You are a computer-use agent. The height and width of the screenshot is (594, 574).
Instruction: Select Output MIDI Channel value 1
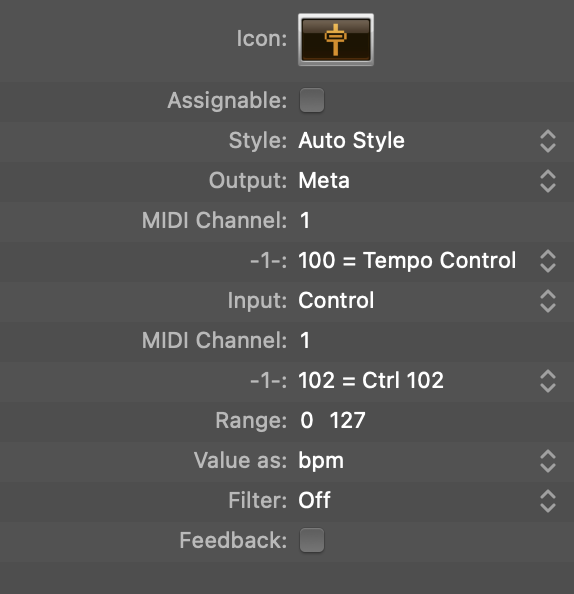pyautogui.click(x=305, y=220)
